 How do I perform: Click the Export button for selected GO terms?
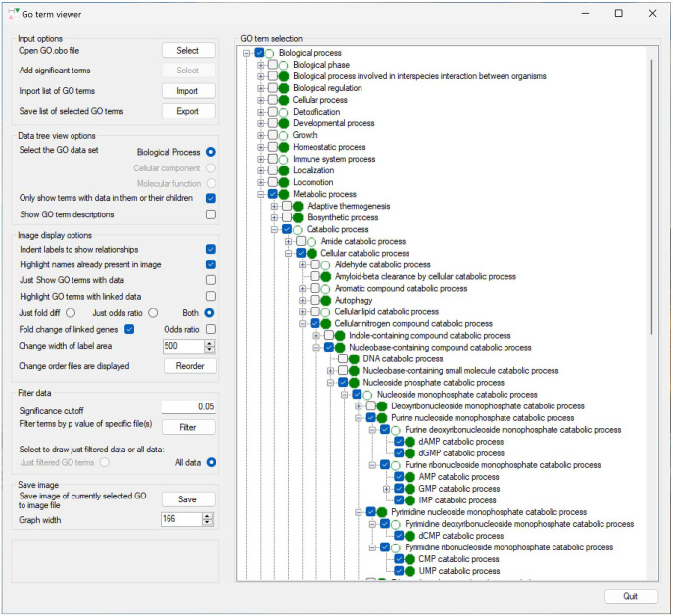tap(188, 112)
